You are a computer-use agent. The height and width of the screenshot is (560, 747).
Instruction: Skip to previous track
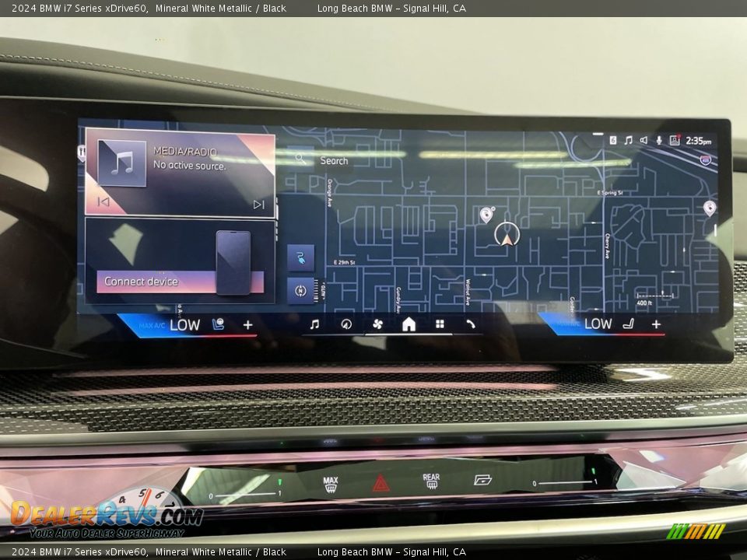(103, 202)
